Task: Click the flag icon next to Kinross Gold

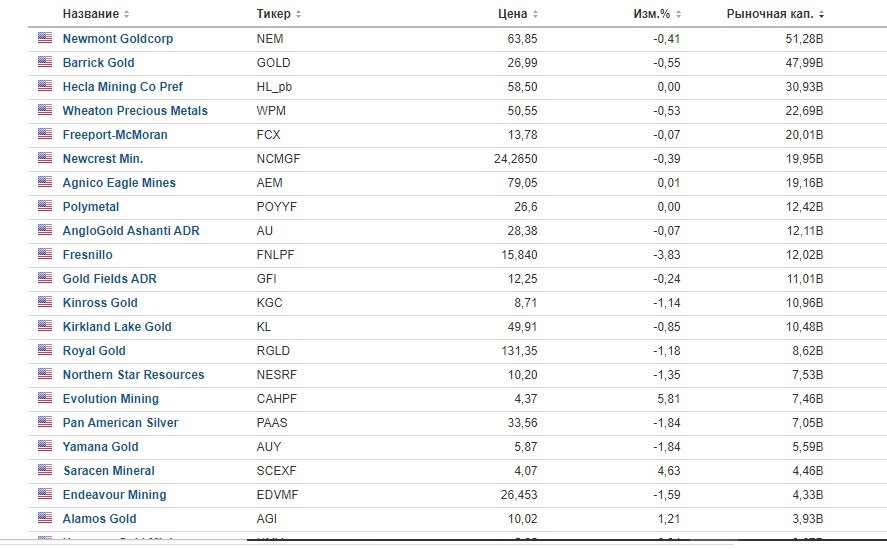Action: pos(45,302)
